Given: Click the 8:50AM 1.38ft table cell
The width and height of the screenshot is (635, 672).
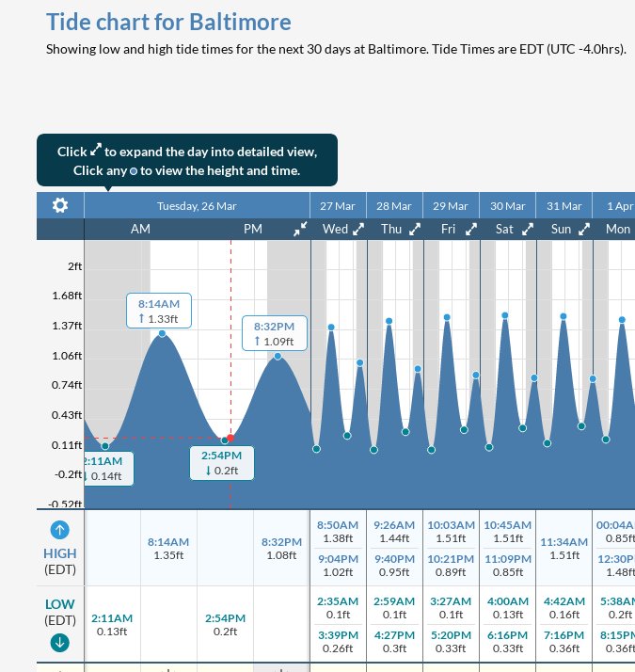Looking at the screenshot, I should 338,532.
